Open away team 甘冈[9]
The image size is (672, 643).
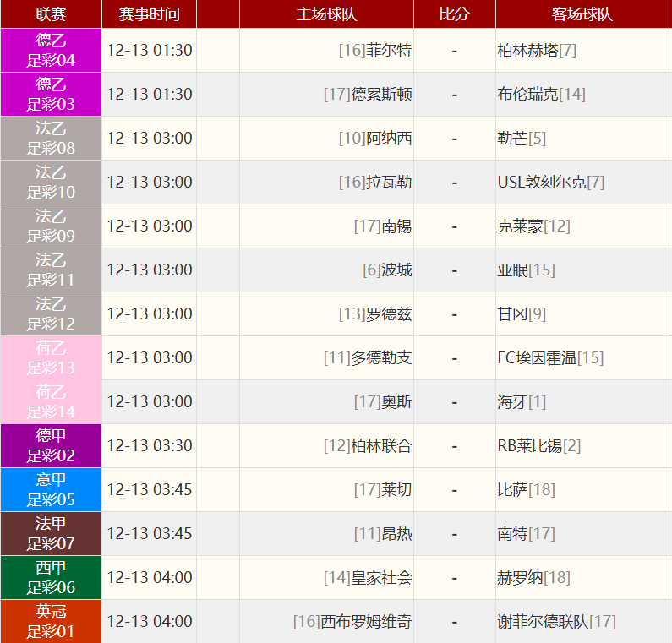[522, 314]
